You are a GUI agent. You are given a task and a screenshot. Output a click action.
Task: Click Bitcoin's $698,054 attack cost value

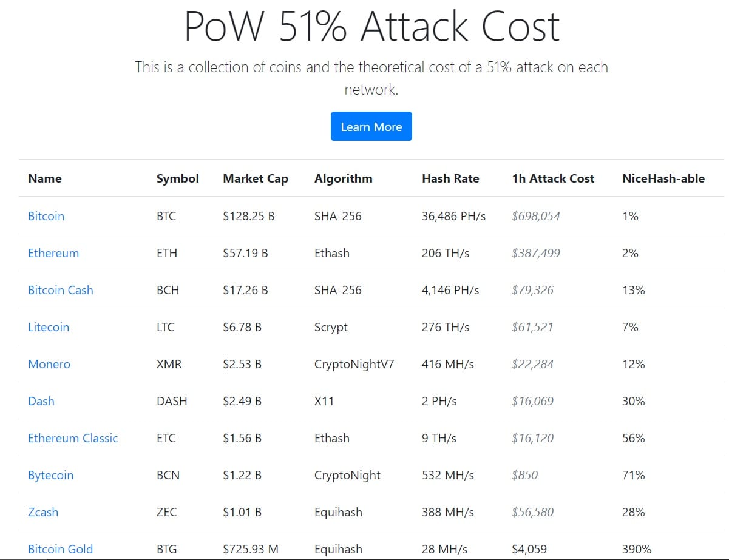536,216
